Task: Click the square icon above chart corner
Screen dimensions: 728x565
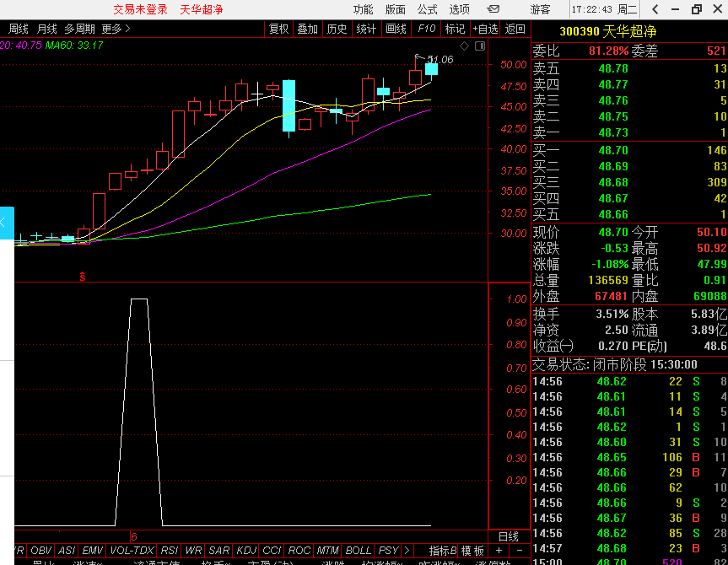Action: tap(477, 46)
